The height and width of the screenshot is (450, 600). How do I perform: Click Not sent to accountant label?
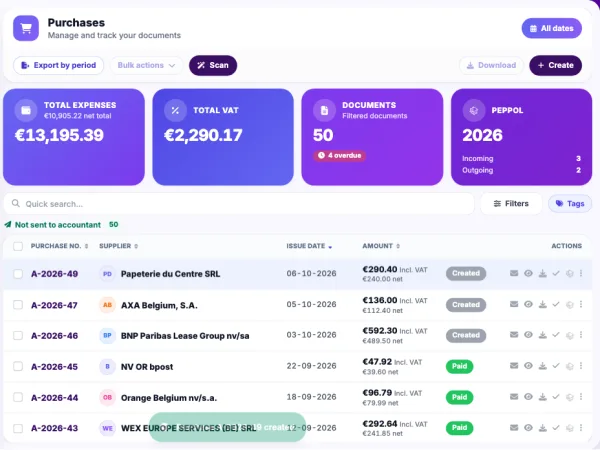click(58, 225)
